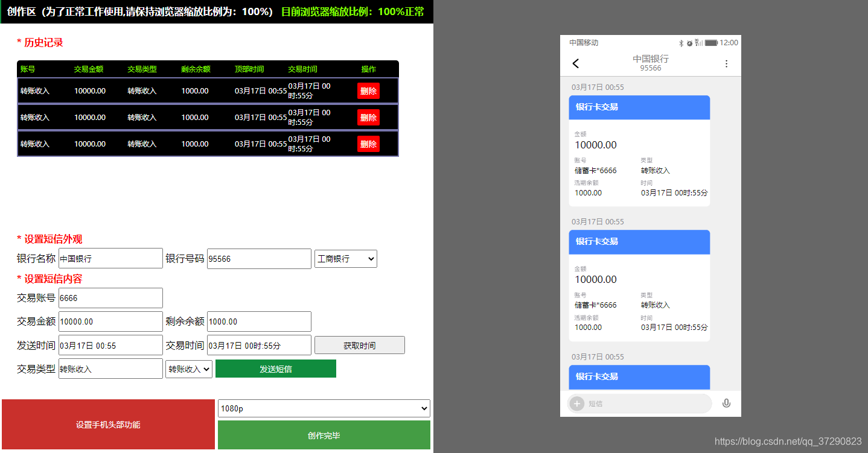The height and width of the screenshot is (453, 868).
Task: Delete the second history record row
Action: click(368, 118)
